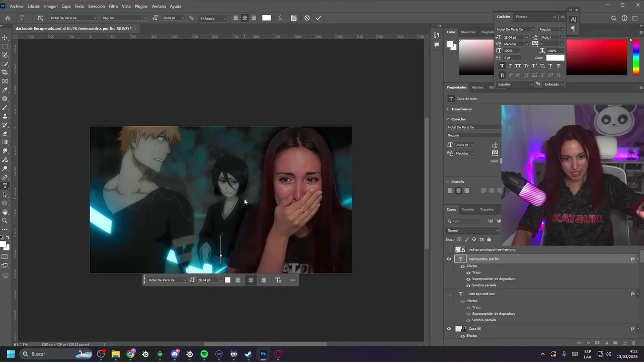Select the Rectangular Marquee tool
This screenshot has height=362, width=644.
pyautogui.click(x=5, y=46)
